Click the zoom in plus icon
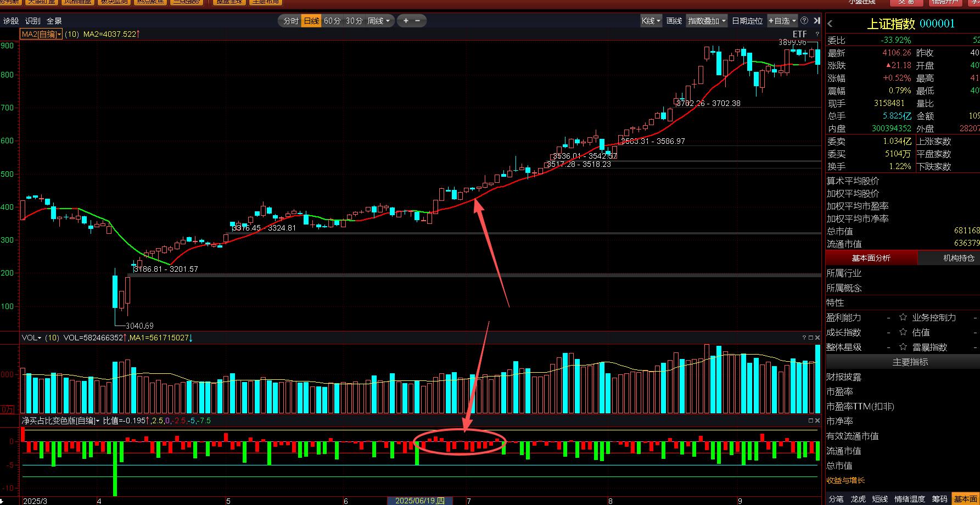 tap(406, 21)
